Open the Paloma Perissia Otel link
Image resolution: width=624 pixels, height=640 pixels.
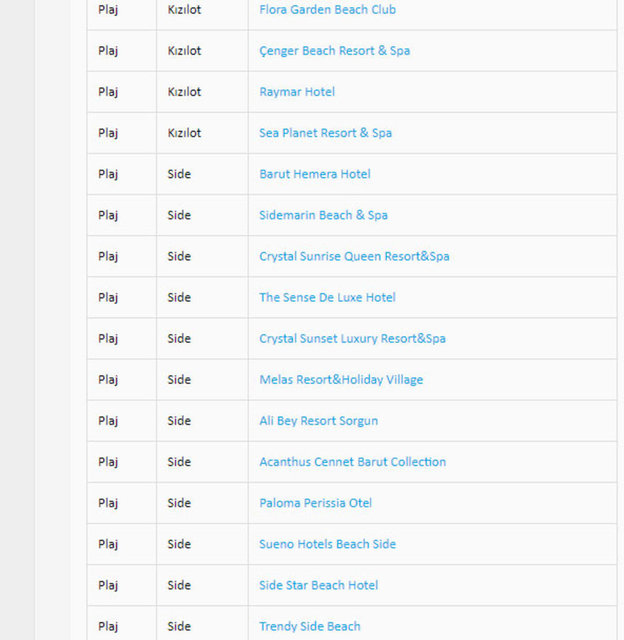coord(315,503)
